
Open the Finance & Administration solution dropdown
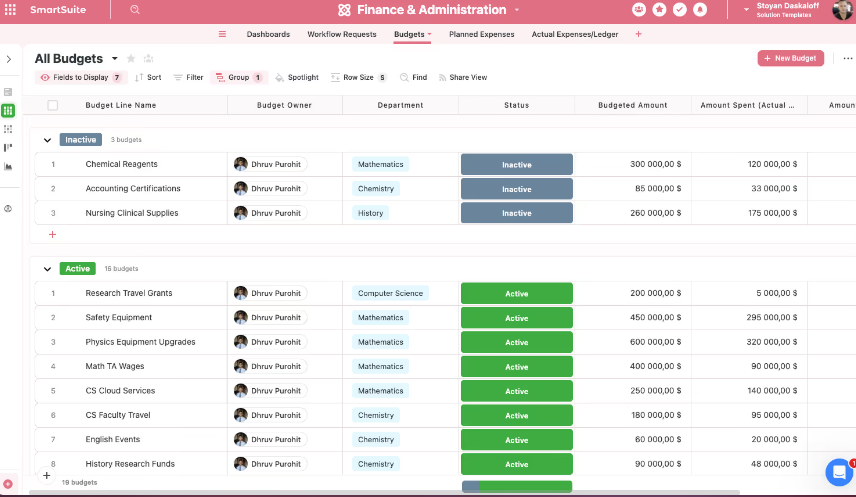pyautogui.click(x=517, y=10)
